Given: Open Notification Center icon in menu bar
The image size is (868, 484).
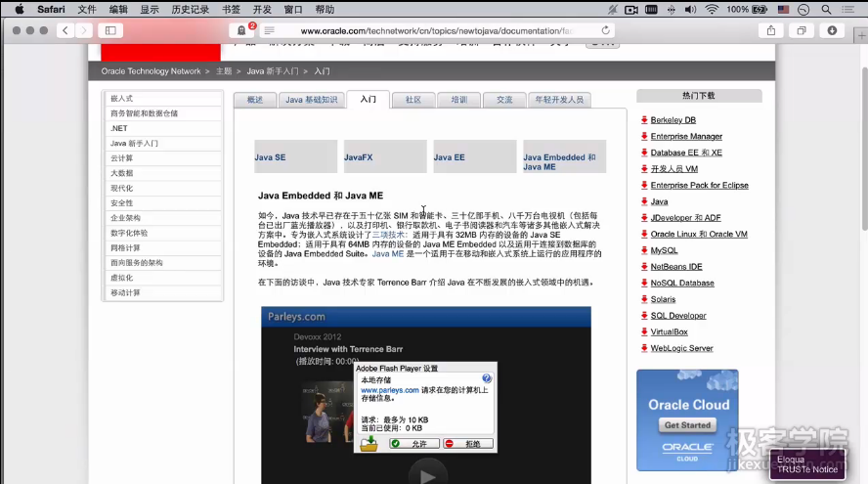Looking at the screenshot, I should tap(847, 10).
